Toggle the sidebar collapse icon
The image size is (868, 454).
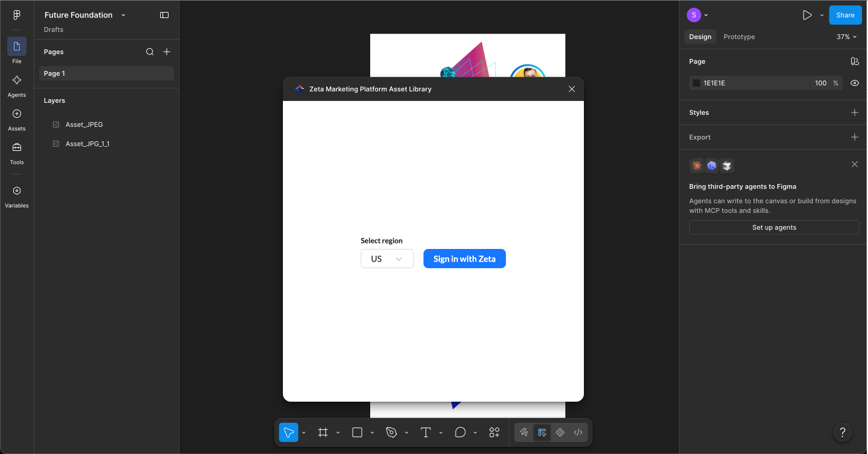pos(164,15)
